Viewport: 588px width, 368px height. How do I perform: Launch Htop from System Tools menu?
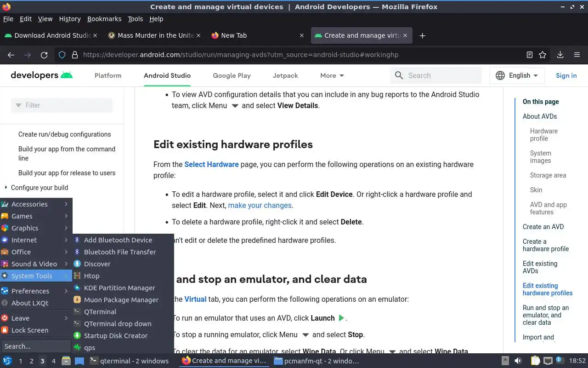(123, 276)
